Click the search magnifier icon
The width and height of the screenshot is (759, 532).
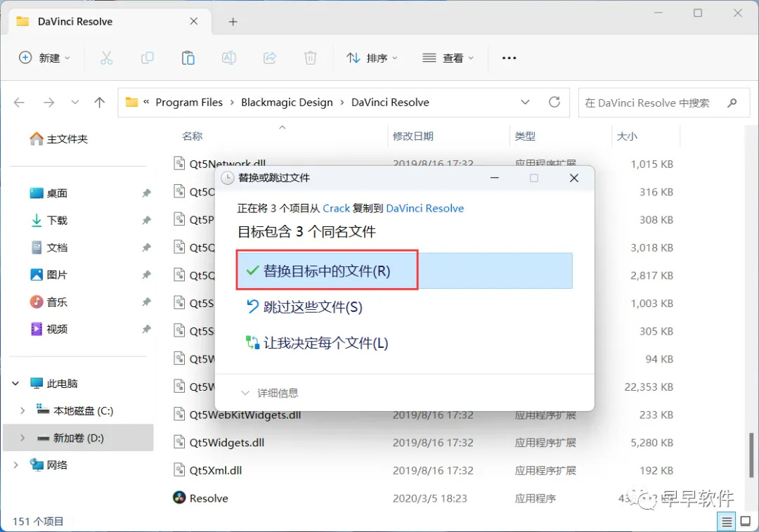732,103
